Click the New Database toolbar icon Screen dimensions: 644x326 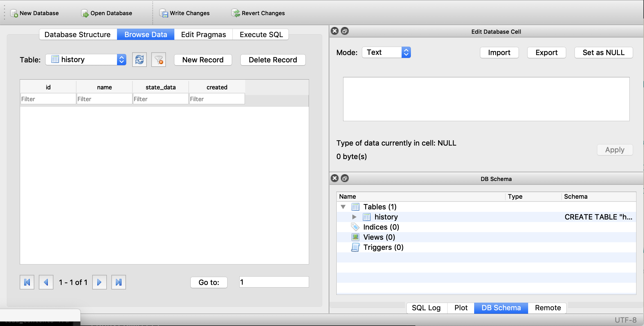pyautogui.click(x=14, y=13)
